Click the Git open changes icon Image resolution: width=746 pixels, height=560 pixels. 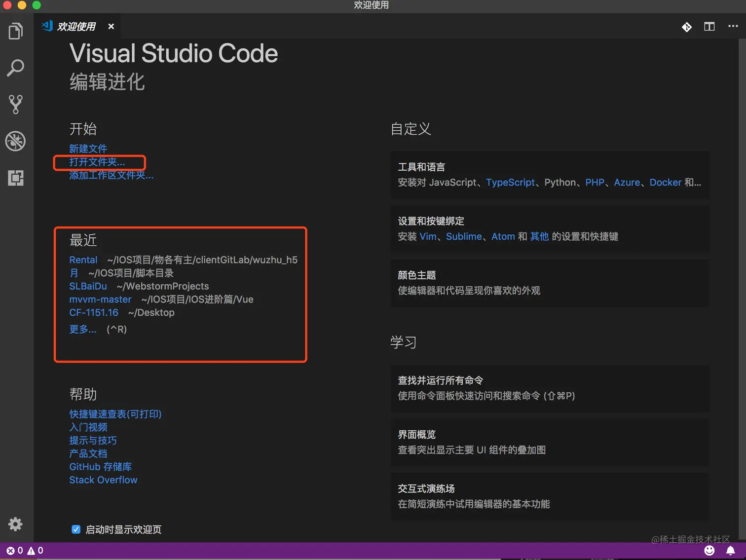pyautogui.click(x=687, y=27)
